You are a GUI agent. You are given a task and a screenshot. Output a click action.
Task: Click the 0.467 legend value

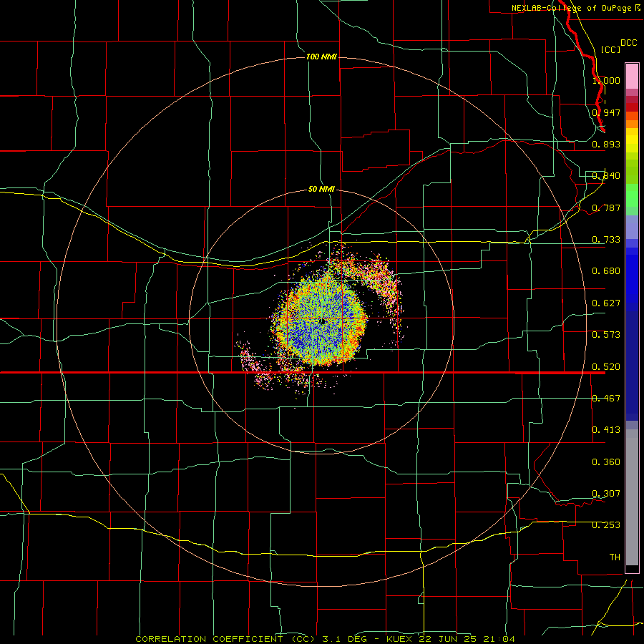coord(606,399)
